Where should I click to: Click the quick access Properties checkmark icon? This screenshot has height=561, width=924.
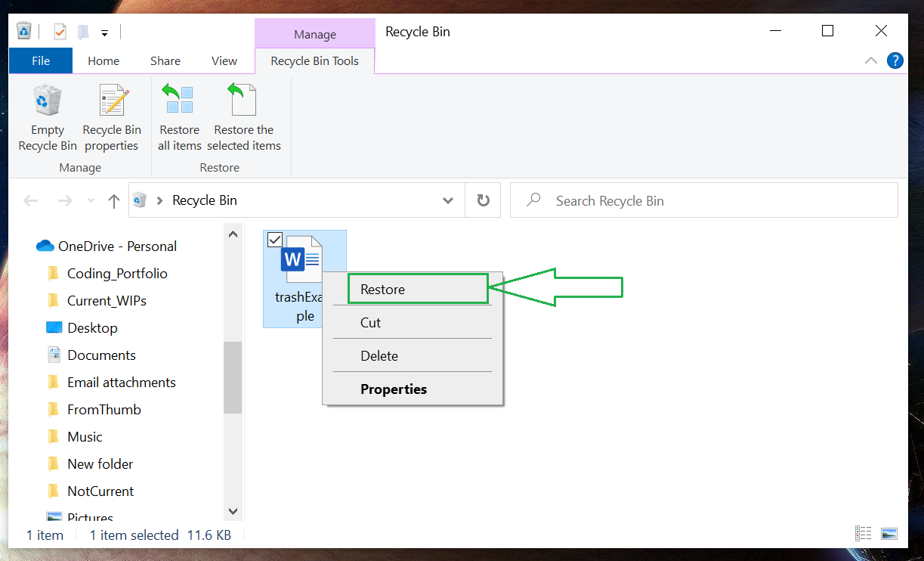[60, 32]
